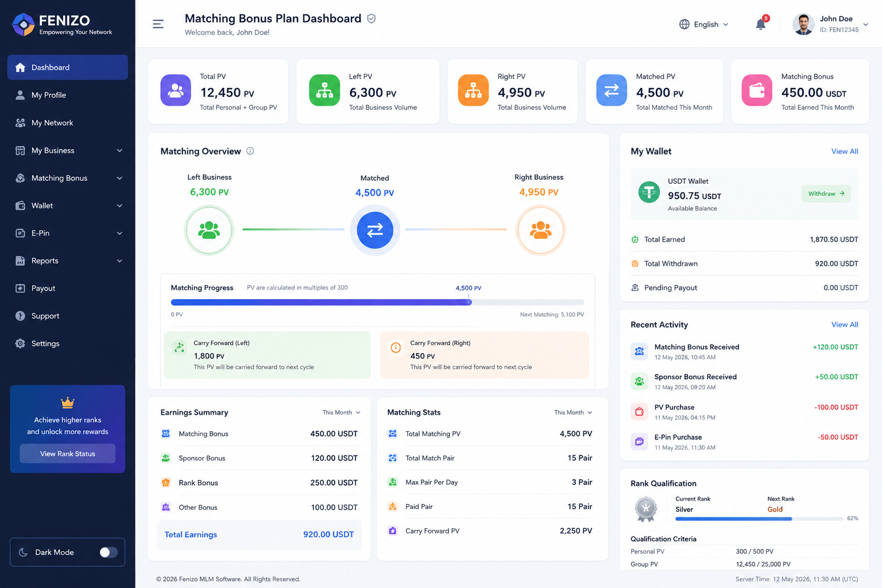Click the notification bell icon

tap(761, 24)
